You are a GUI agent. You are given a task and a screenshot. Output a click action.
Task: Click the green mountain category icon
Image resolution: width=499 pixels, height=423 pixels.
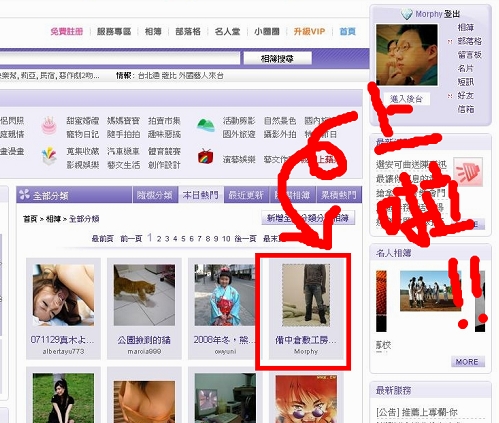tap(206, 125)
